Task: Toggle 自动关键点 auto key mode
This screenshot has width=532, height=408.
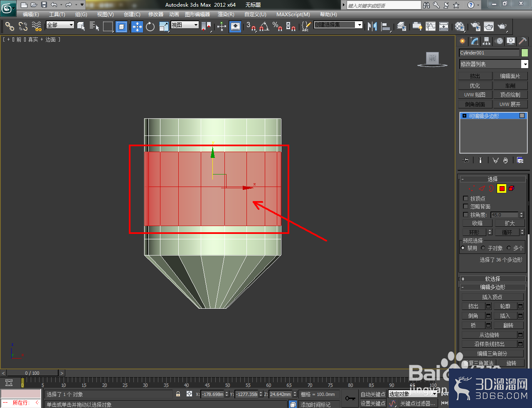Action: click(373, 394)
